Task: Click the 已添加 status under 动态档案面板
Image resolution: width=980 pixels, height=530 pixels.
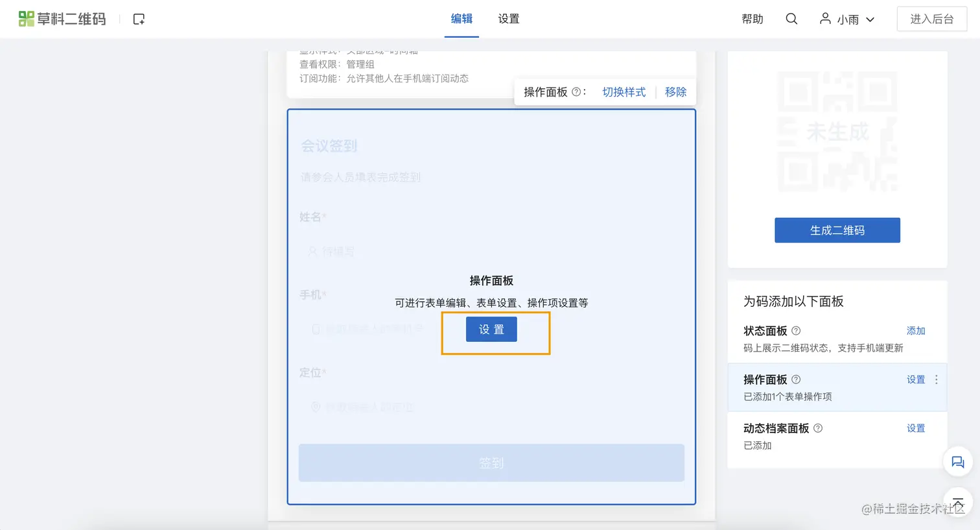Action: coord(757,445)
